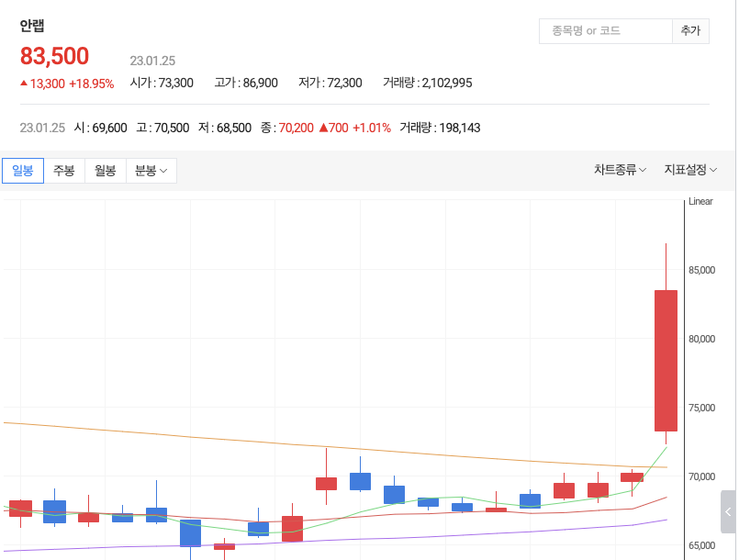The image size is (739, 560).
Task: Open the 차트종류 chart type dropdown
Action: tap(620, 170)
